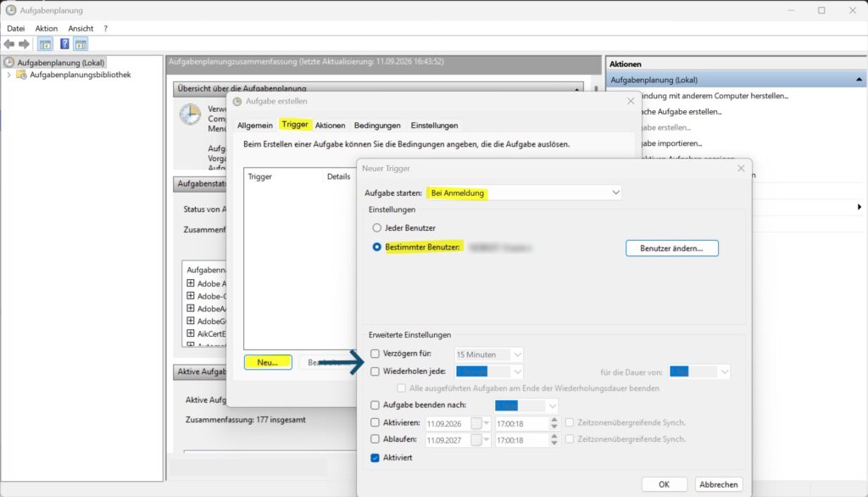Screen dimensions: 868x497
Task: Click the Aktivieren time field 17:00:18
Action: click(x=521, y=424)
